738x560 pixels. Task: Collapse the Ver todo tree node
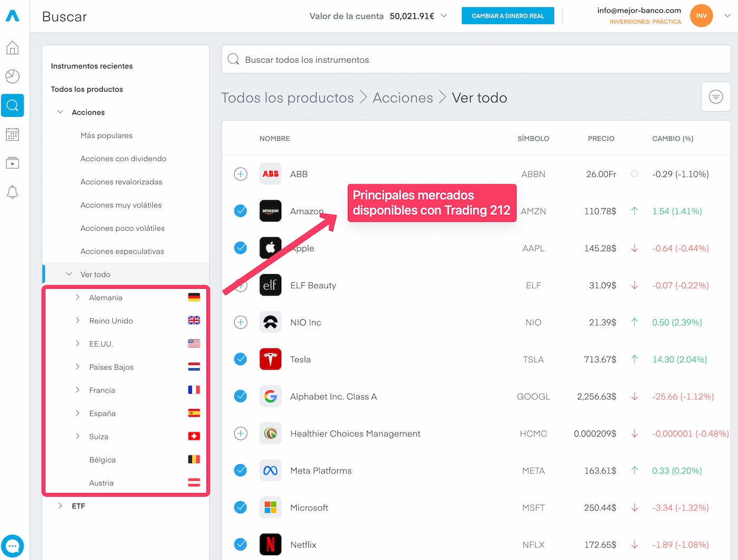tap(69, 274)
